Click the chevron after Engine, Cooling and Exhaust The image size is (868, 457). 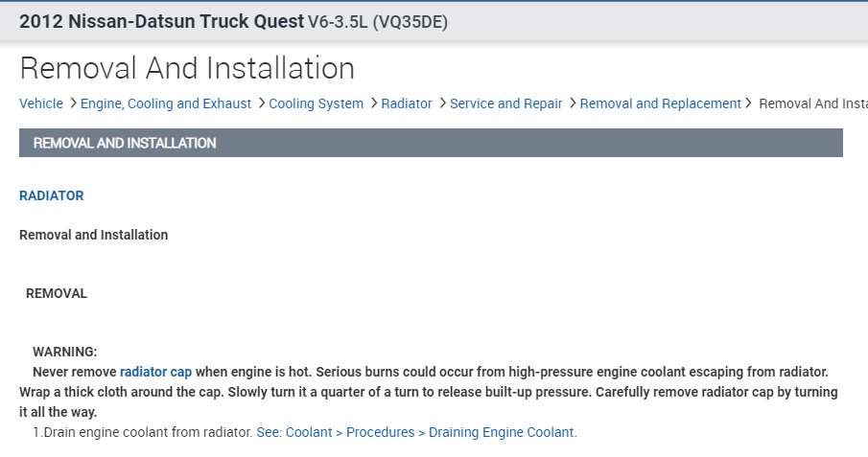pyautogui.click(x=261, y=103)
